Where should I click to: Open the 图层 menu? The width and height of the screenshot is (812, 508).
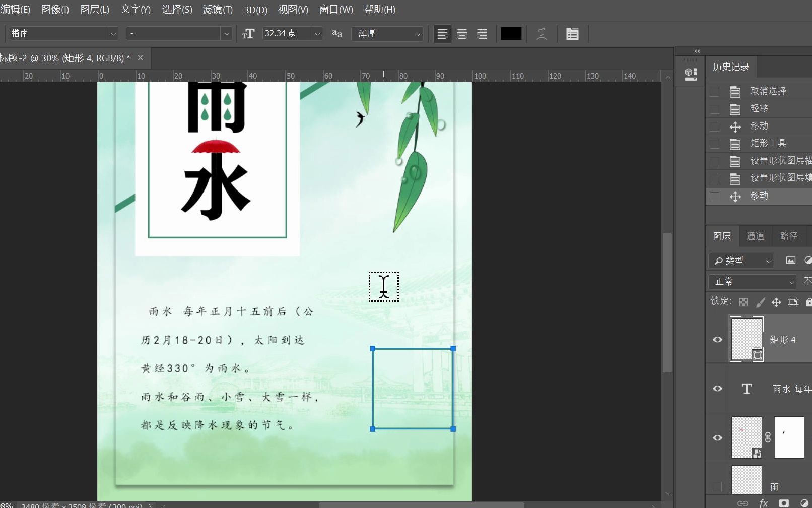95,10
